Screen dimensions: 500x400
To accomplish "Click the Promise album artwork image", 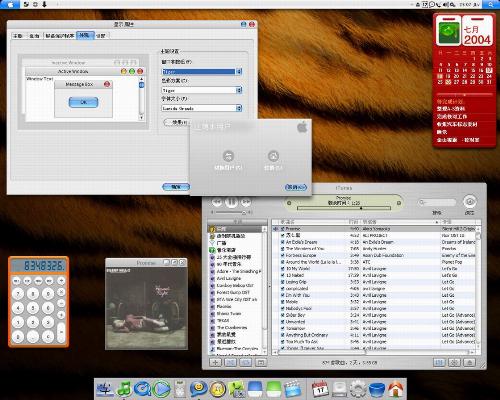I will pyautogui.click(x=146, y=307).
